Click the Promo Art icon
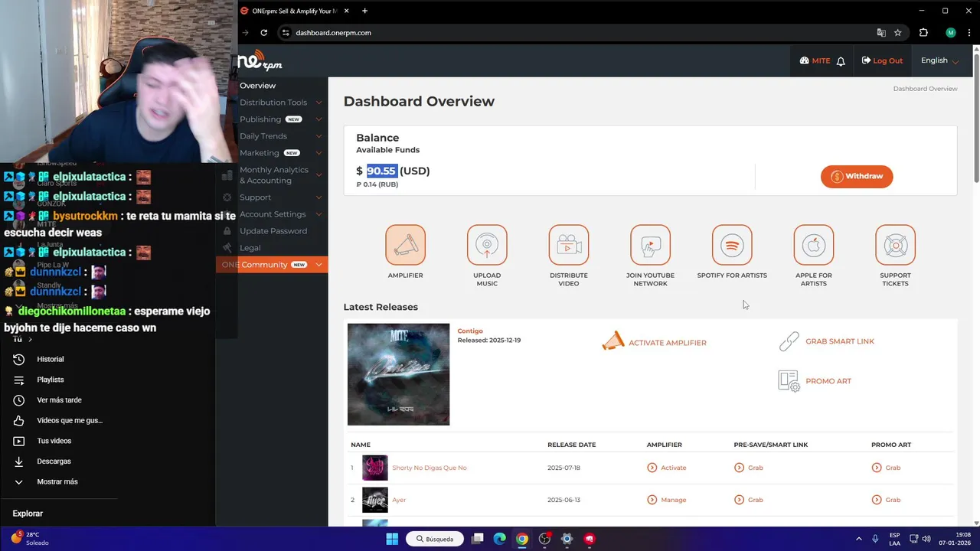The width and height of the screenshot is (980, 551). click(x=789, y=381)
